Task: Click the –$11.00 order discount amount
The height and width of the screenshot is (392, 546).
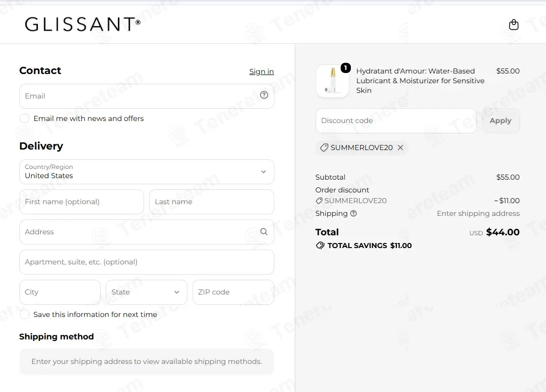Action: coord(507,201)
